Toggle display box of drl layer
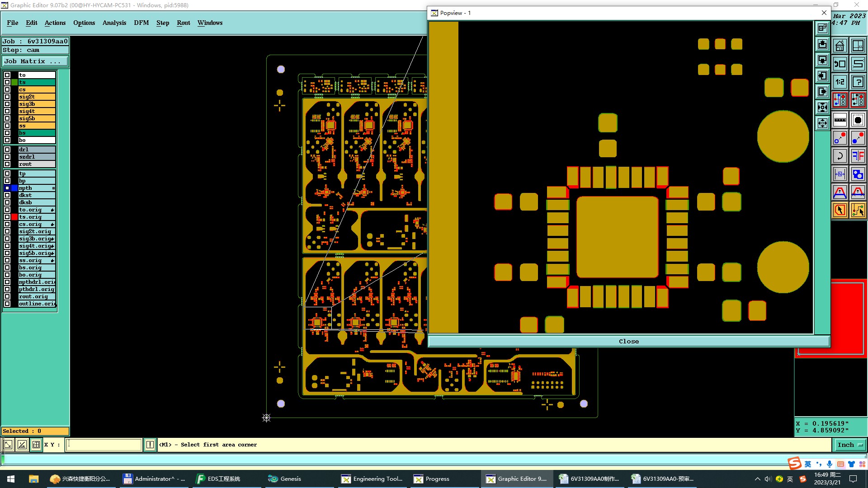This screenshot has height=488, width=868. point(7,150)
